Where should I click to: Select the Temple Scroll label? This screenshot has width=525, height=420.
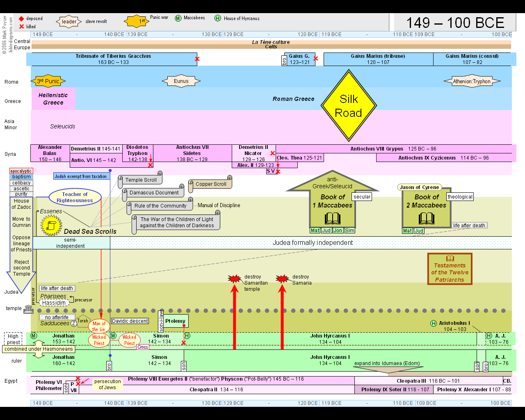click(x=141, y=180)
